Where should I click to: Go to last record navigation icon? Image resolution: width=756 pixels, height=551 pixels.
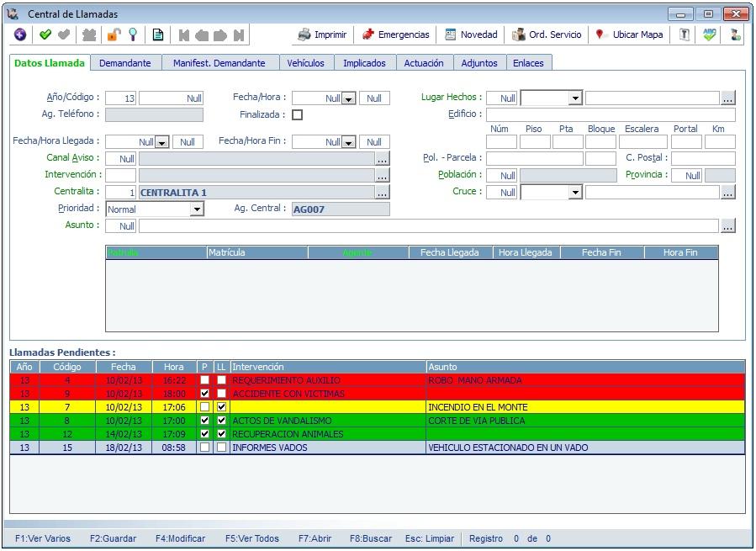click(x=239, y=35)
